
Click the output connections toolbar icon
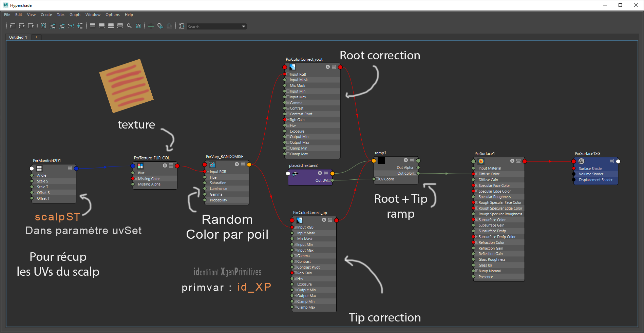pos(31,26)
